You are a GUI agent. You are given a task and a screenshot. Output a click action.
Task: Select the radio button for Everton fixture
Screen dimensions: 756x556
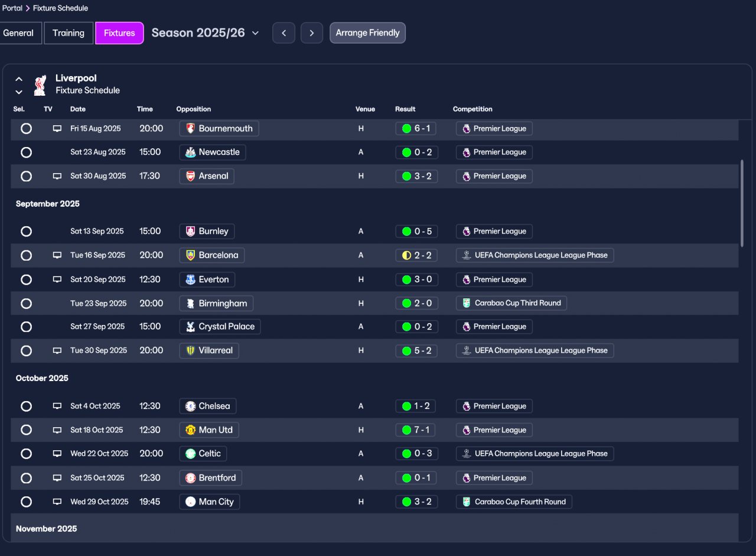coord(26,279)
